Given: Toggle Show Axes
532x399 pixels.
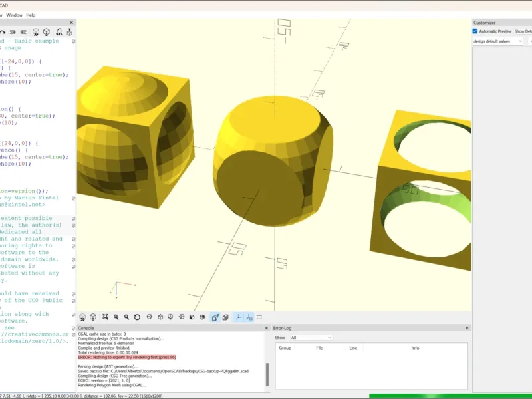Looking at the screenshot, I should point(239,317).
